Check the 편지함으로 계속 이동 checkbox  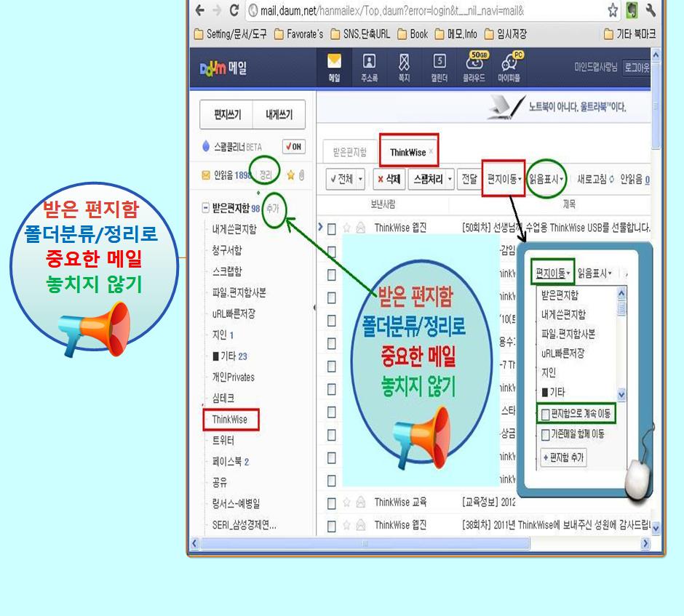pos(545,415)
